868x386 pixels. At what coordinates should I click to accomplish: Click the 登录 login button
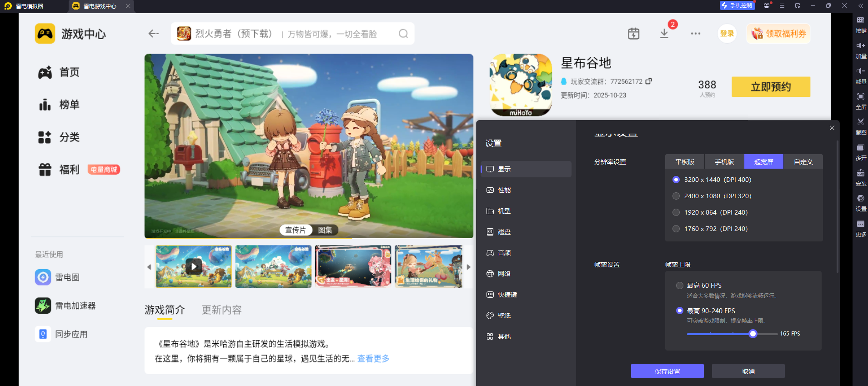coord(727,34)
